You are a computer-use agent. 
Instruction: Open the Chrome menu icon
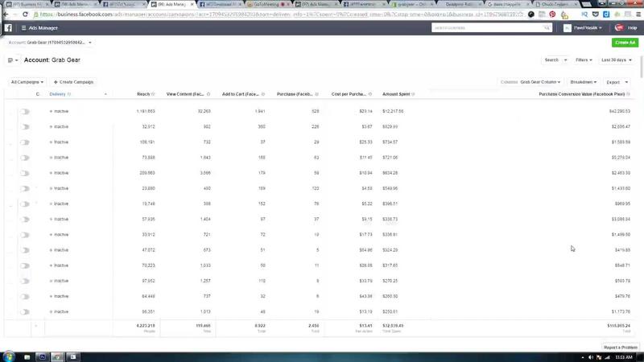[x=638, y=14]
